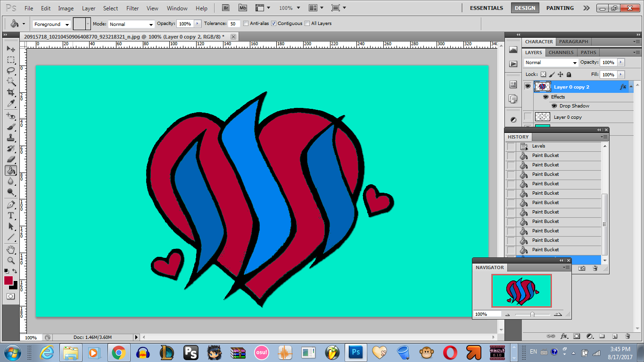
Task: Select the Move tool
Action: (x=11, y=49)
